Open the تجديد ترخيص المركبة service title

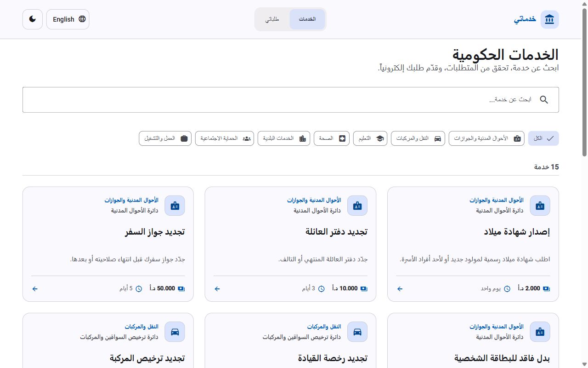(x=147, y=358)
